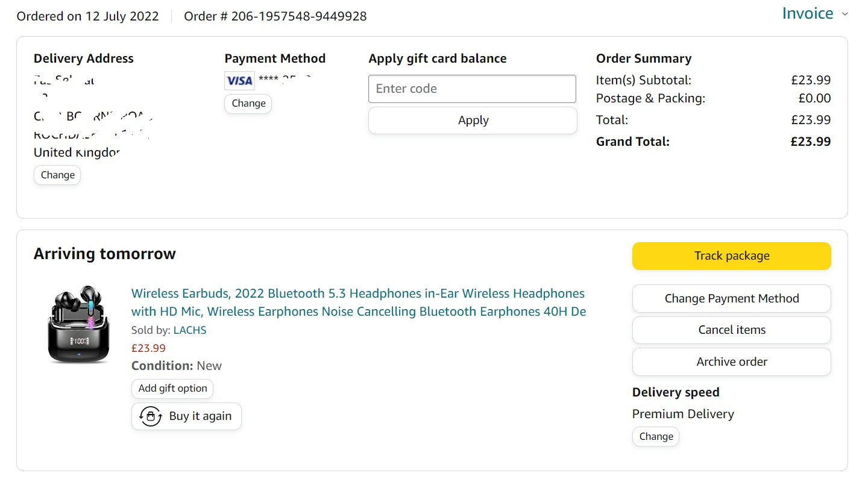Viewport: 868px width, 479px height.
Task: Change the Premium Delivery speed
Action: pos(655,437)
